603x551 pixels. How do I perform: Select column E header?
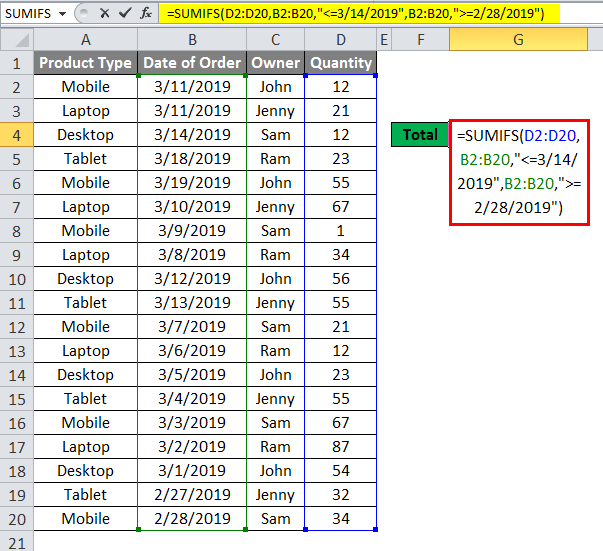(x=384, y=40)
